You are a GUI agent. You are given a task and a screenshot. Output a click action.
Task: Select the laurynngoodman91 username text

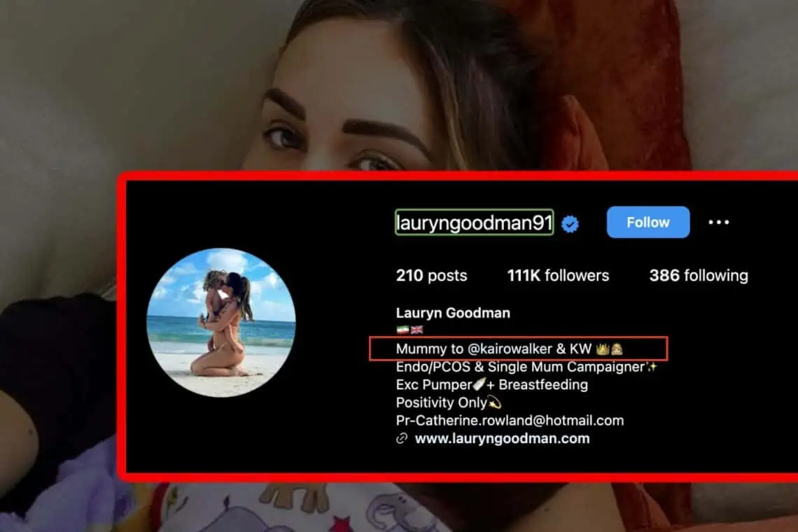(475, 223)
